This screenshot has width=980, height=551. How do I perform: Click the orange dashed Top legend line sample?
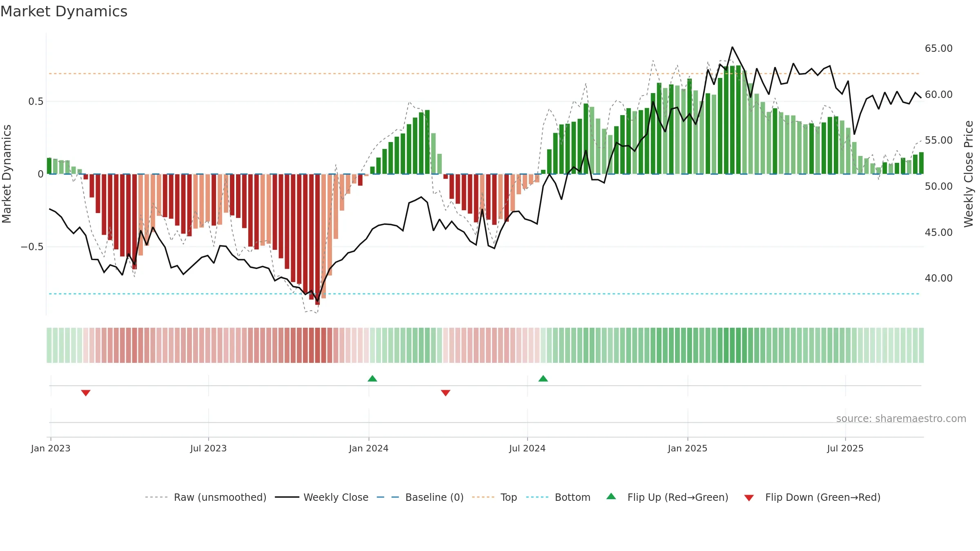[x=483, y=497]
